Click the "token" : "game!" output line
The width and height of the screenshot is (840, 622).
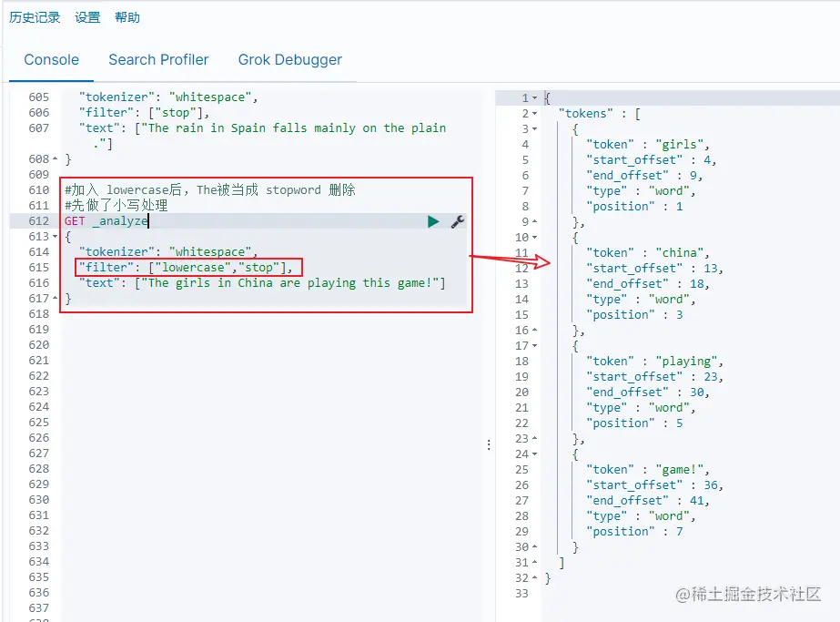click(x=648, y=469)
